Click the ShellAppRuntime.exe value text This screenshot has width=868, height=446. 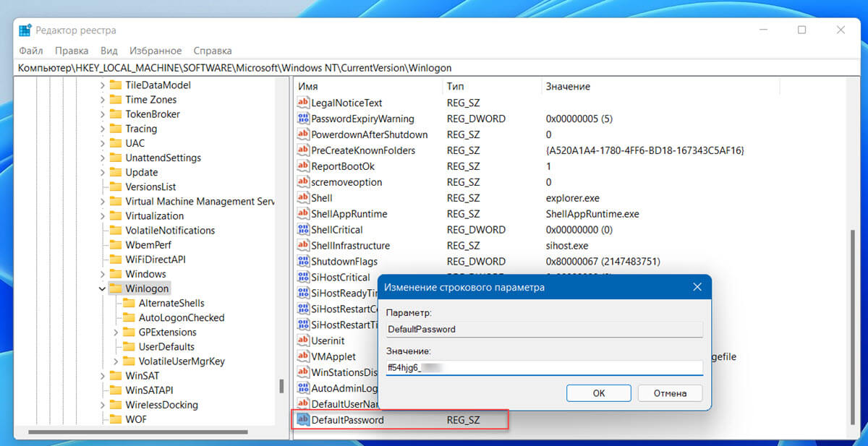pos(592,214)
